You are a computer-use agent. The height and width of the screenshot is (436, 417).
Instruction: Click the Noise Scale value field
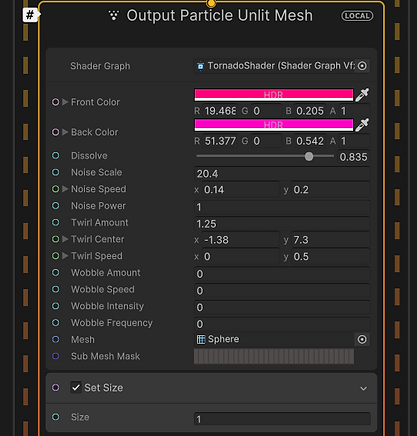(x=282, y=174)
